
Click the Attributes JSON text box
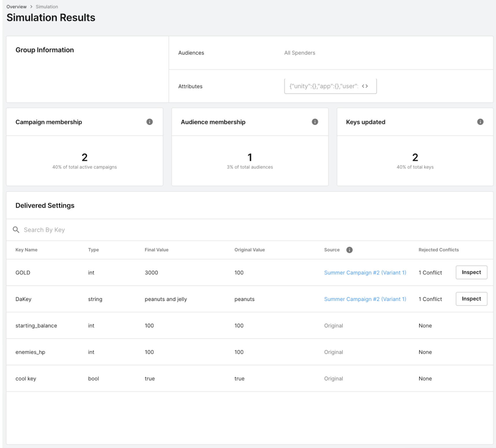324,86
